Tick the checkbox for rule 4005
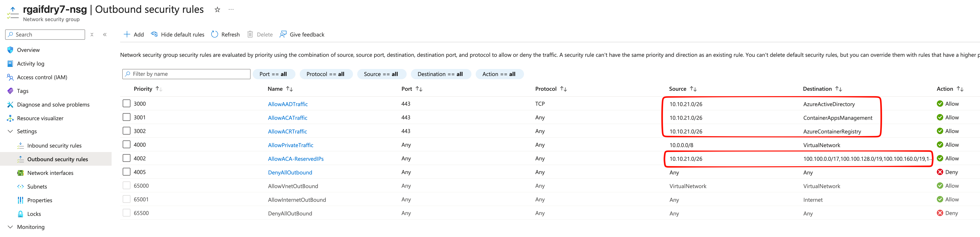Image resolution: width=980 pixels, height=237 pixels. point(127,172)
